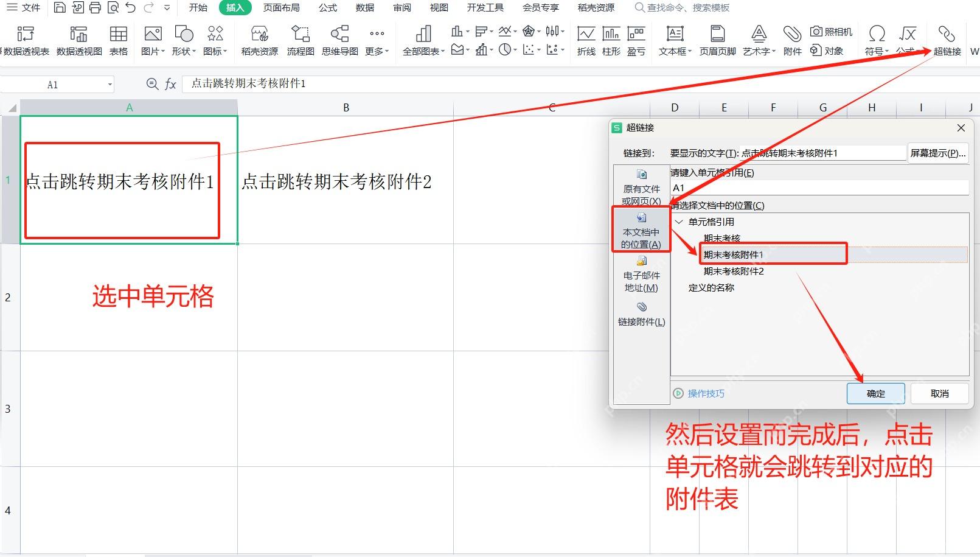The height and width of the screenshot is (557, 980).
Task: Click 取消 to cancel the hyperlink dialog
Action: pyautogui.click(x=940, y=394)
